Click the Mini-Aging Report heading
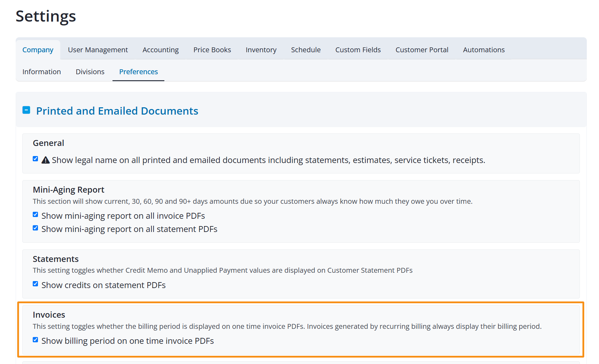599x364 pixels. pyautogui.click(x=69, y=190)
